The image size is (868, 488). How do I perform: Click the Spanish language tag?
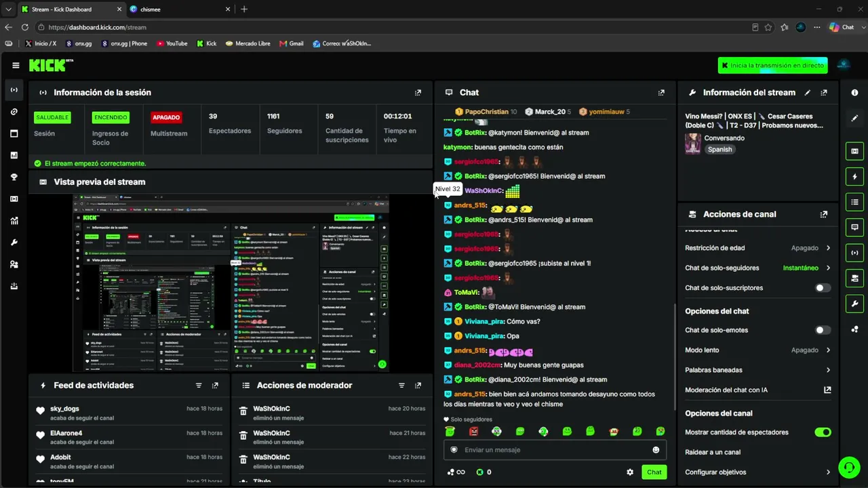[720, 149]
